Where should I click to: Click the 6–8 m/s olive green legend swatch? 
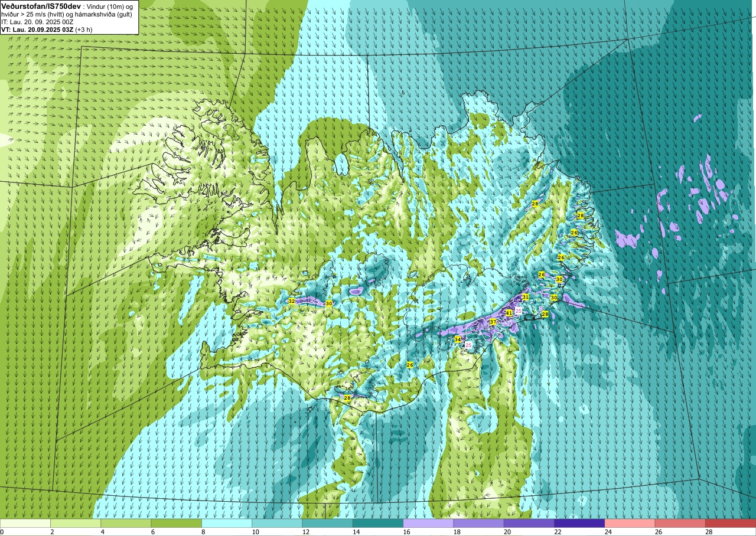coord(177,523)
